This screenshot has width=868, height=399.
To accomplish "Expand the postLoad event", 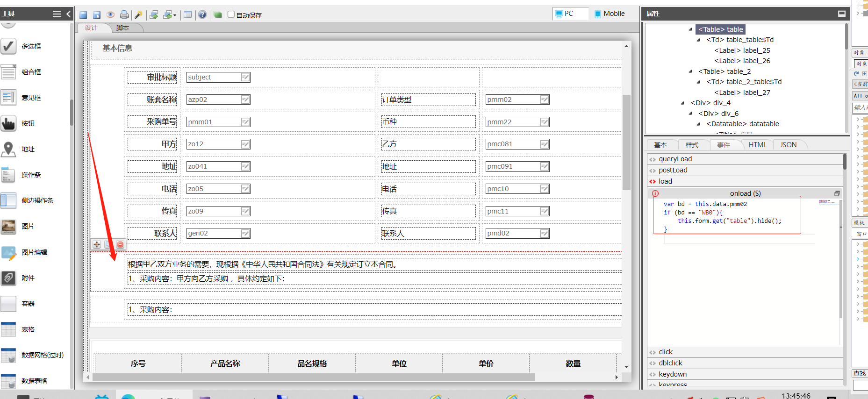I will click(745, 170).
